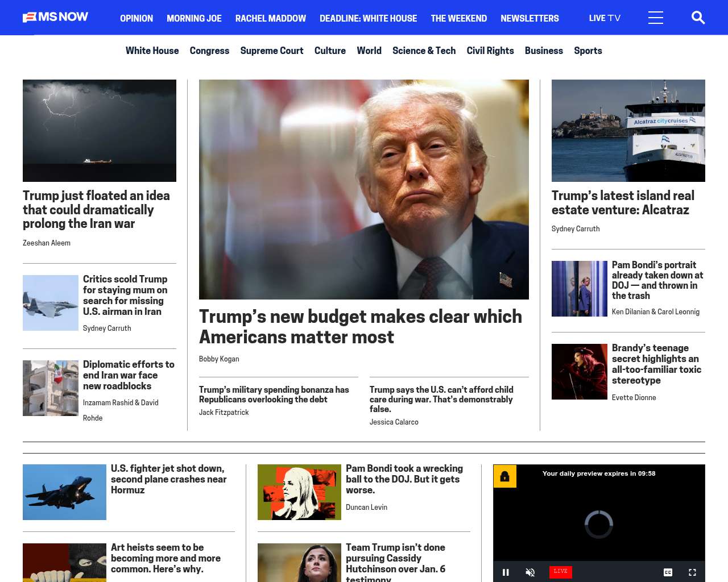Open 'U.S. fighter jet shot down' article
Screen dimensions: 728x582
(169, 479)
